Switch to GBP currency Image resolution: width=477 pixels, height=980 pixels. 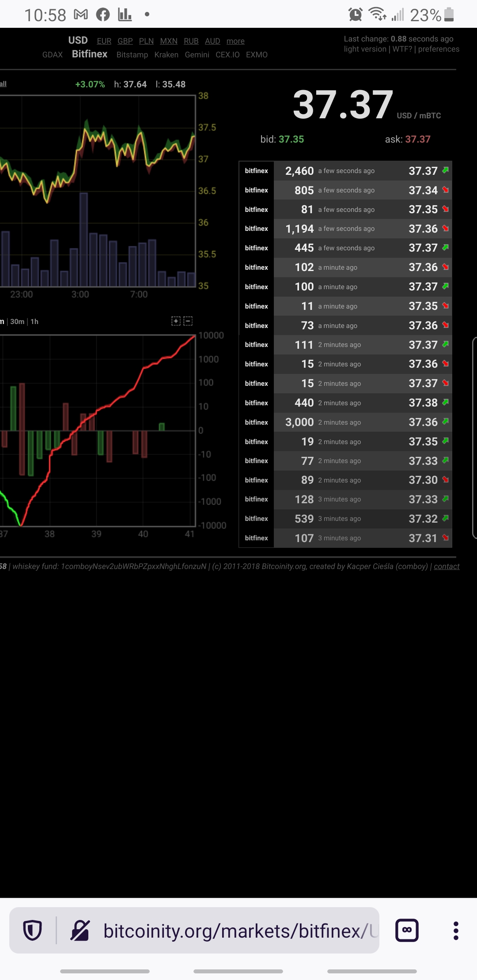[125, 41]
